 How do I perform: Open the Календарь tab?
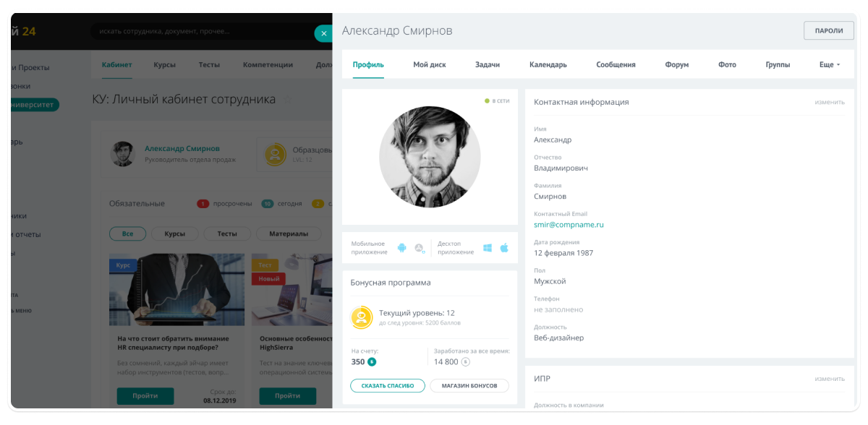pos(548,64)
